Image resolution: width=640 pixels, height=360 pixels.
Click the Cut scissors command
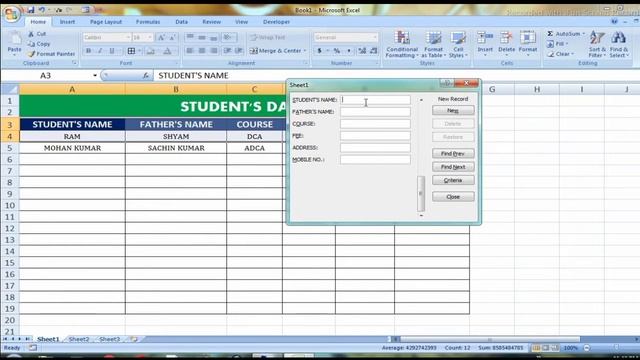(x=37, y=34)
